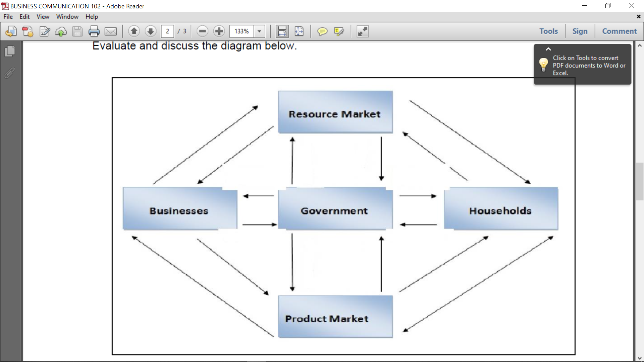Open the Comment pane
644x362 pixels.
[x=619, y=31]
